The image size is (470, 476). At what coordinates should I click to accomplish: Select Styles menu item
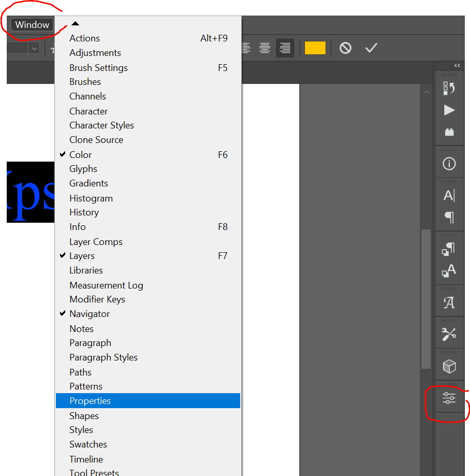click(x=148, y=430)
